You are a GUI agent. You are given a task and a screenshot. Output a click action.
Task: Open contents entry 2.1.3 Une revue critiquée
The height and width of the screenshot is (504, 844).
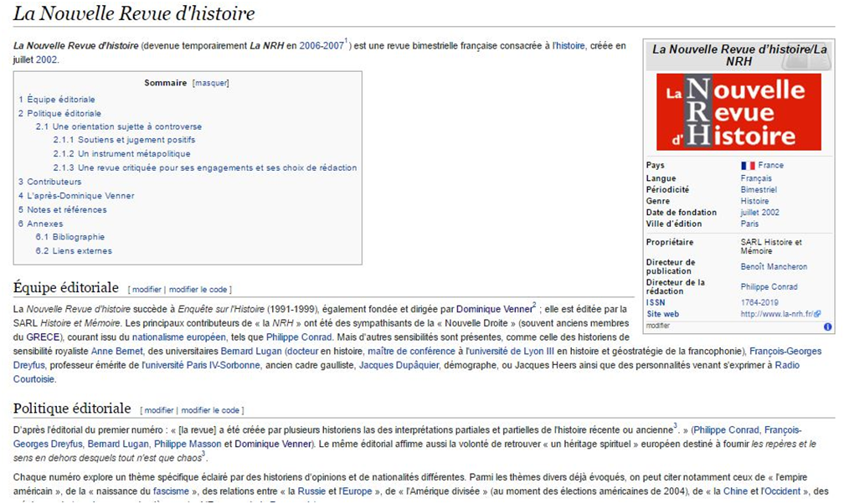click(x=204, y=168)
